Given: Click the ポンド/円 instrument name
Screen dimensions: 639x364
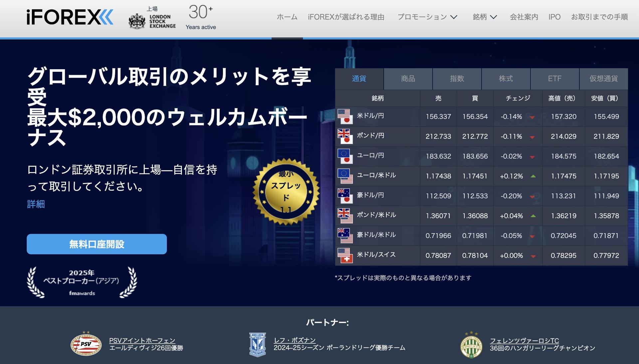Looking at the screenshot, I should [370, 136].
